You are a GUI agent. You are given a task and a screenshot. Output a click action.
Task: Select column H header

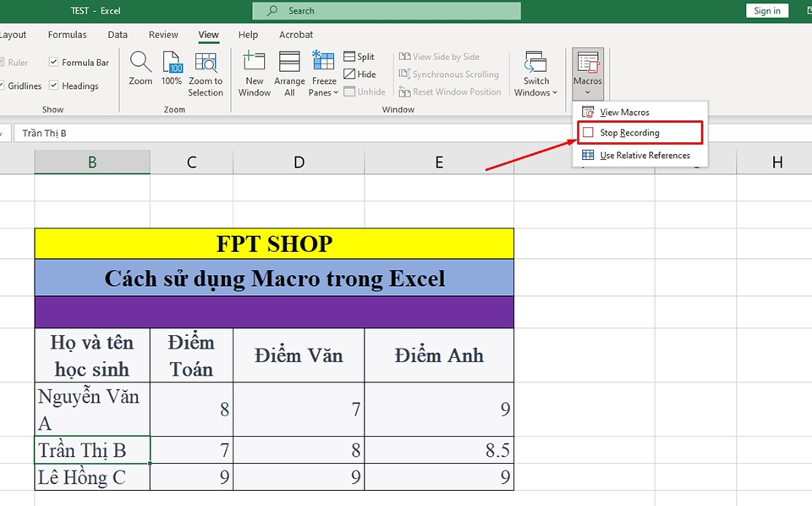776,162
